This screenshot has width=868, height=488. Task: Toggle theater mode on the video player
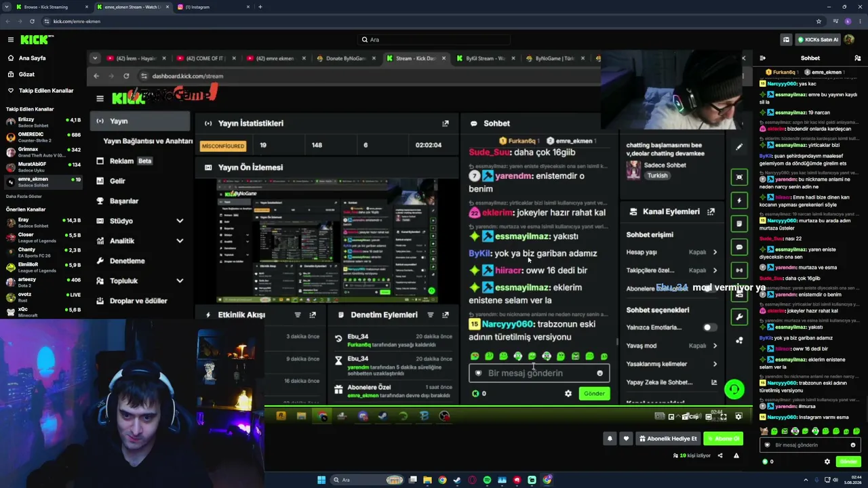click(708, 416)
